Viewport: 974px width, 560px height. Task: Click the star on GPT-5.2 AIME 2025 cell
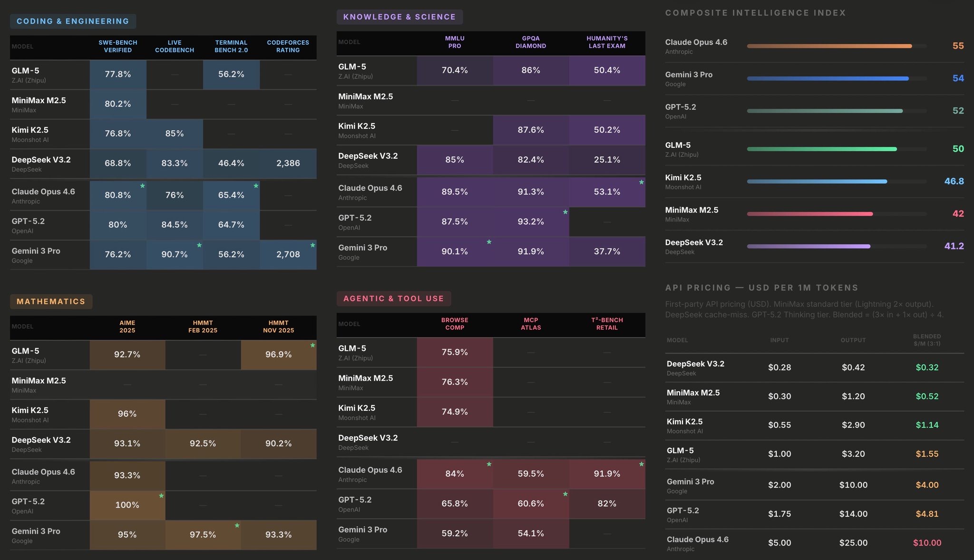161,496
